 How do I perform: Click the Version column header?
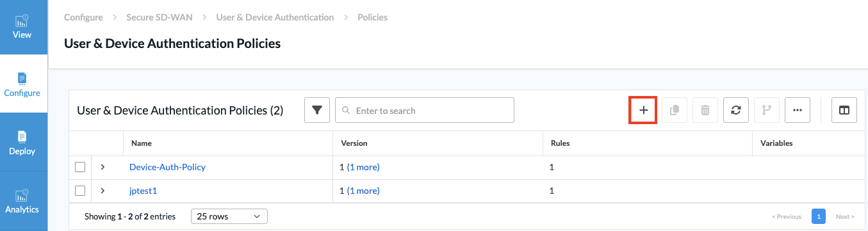point(354,143)
